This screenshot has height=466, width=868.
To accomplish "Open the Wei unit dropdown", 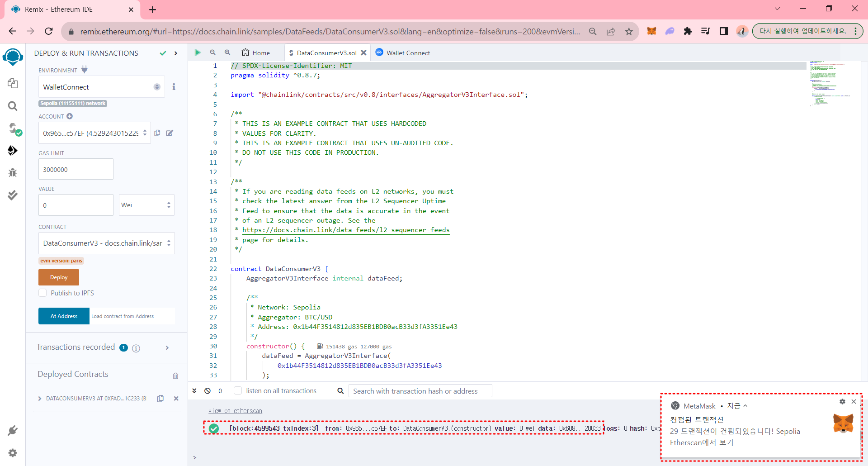I will [x=146, y=205].
